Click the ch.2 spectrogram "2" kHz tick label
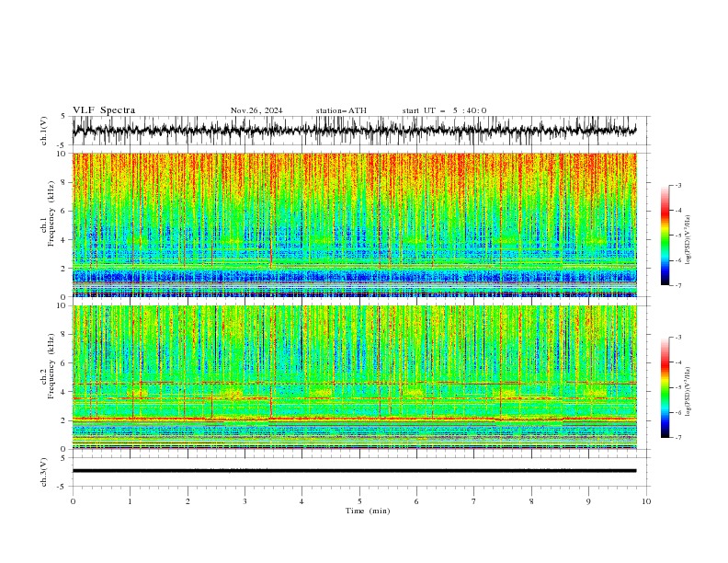728x563 pixels. (x=63, y=420)
